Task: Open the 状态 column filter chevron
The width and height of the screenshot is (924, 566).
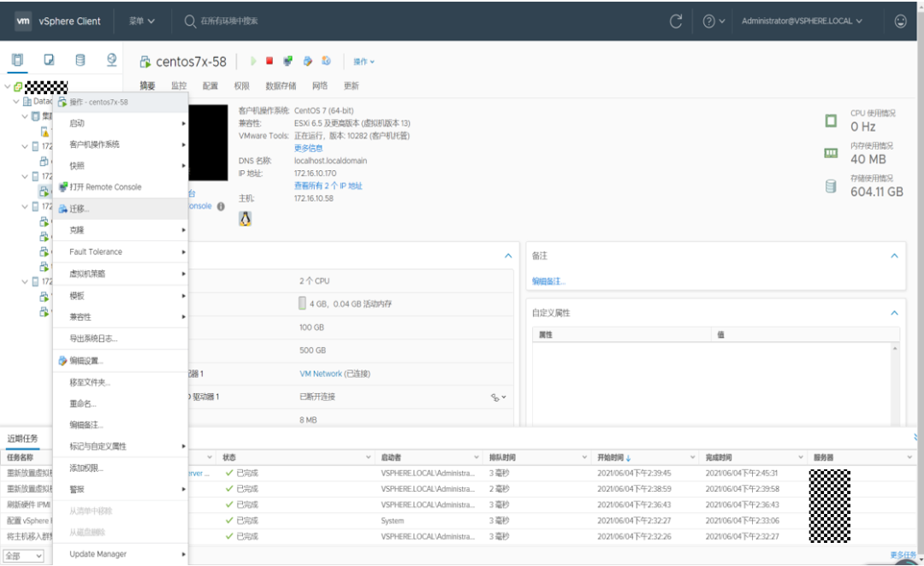Action: [368, 457]
